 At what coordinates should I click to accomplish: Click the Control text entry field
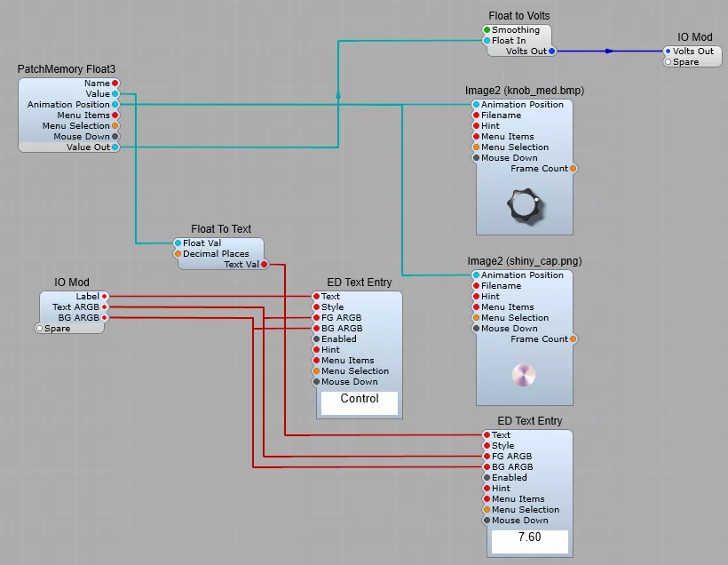[360, 400]
